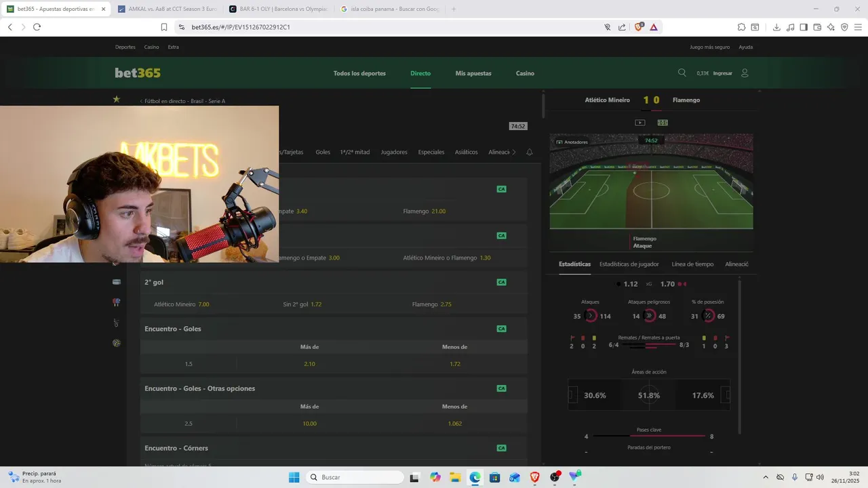
Task: Select the Especiales market tab
Action: [431, 152]
